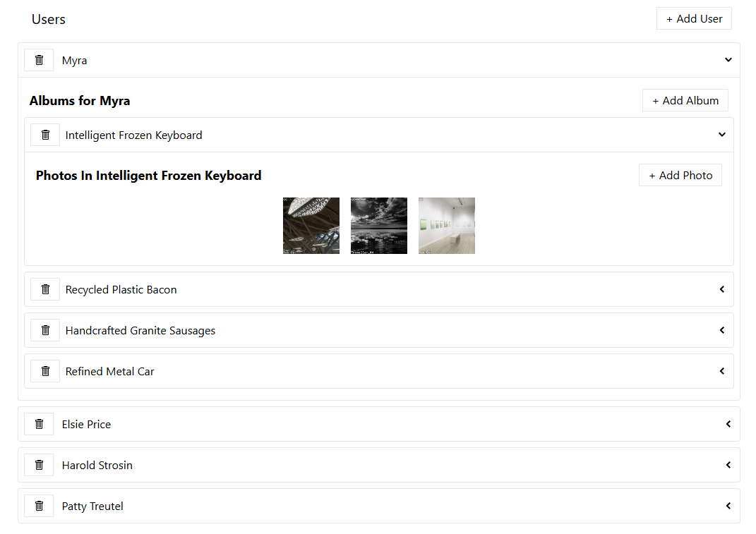Click the Add User button
This screenshot has width=756, height=534.
pos(694,19)
